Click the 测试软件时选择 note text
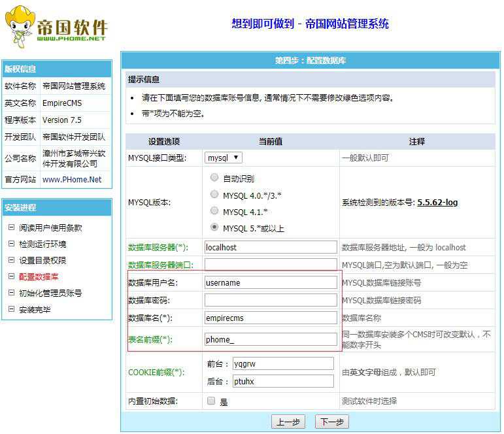The height and width of the screenshot is (434, 504). pos(369,401)
